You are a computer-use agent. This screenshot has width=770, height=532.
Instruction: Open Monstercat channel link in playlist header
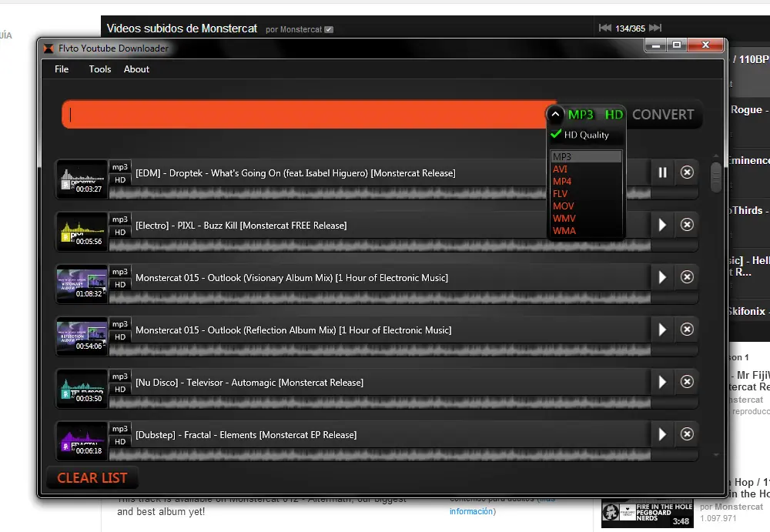[x=300, y=29]
